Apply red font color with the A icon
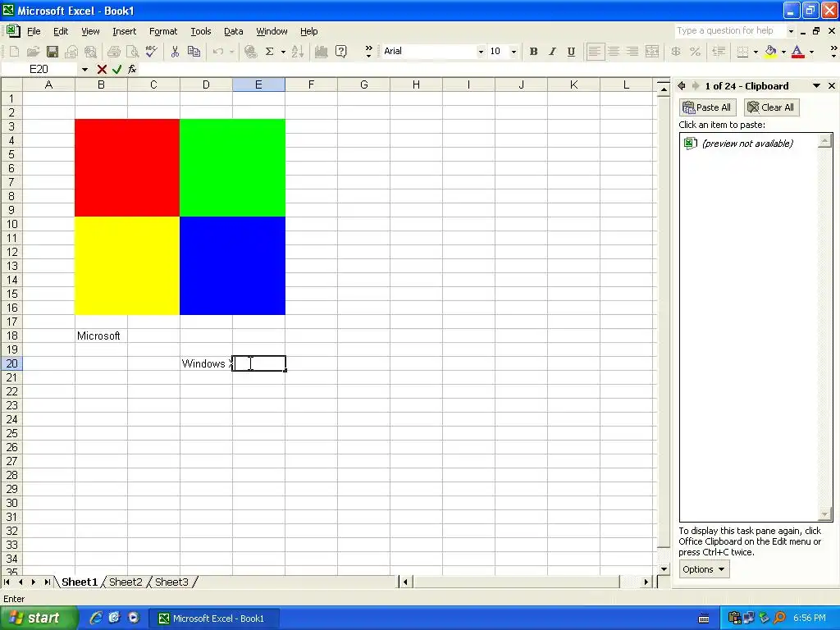Image resolution: width=840 pixels, height=630 pixels. (798, 52)
